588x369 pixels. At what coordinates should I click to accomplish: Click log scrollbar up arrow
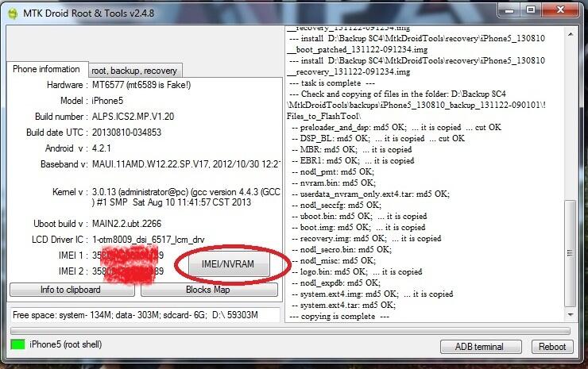coord(571,34)
